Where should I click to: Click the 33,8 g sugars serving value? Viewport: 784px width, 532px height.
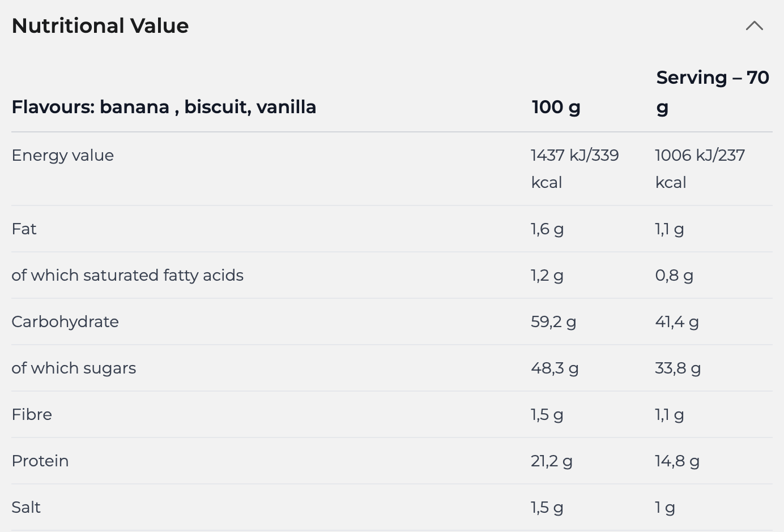678,368
